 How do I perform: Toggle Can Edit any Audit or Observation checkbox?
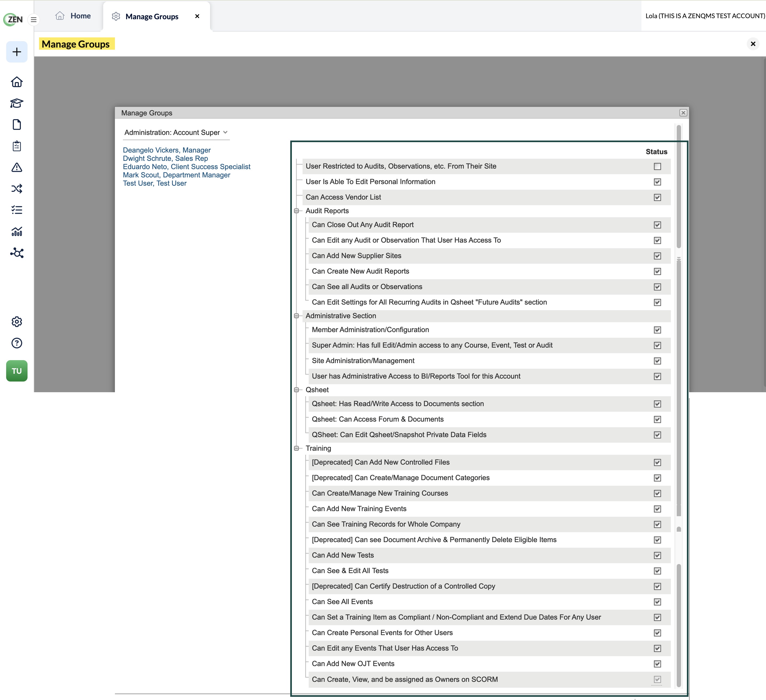(657, 240)
